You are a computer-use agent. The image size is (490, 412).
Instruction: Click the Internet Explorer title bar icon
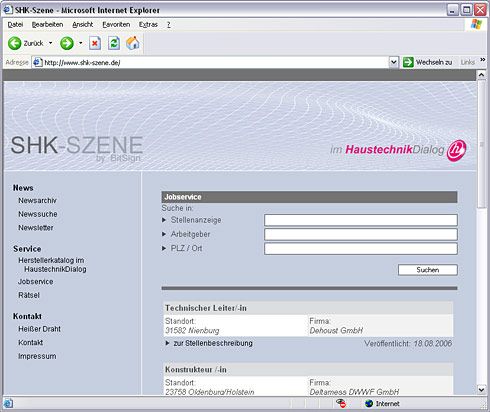point(8,10)
